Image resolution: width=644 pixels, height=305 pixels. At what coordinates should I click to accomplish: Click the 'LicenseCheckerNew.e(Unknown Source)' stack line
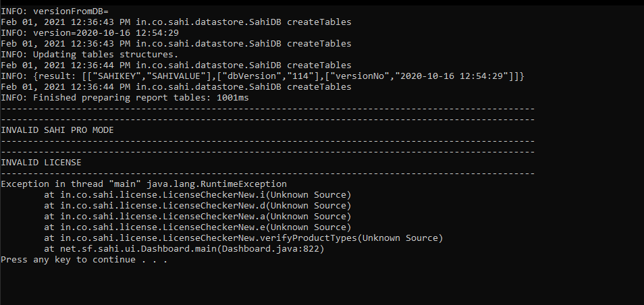[198, 227]
